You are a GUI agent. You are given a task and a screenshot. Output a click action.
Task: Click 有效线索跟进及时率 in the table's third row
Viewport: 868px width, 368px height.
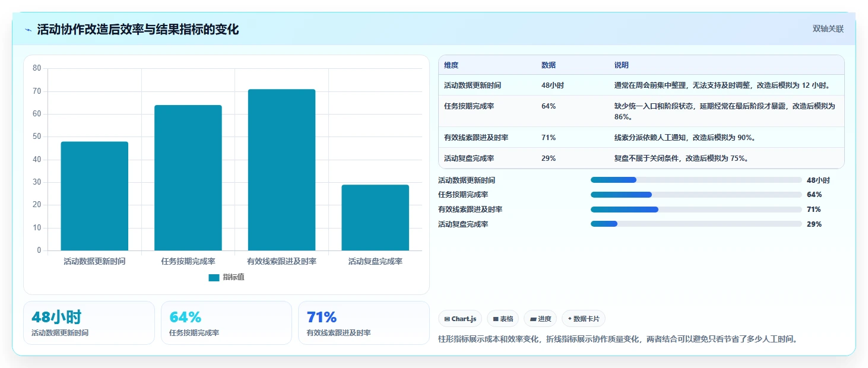pyautogui.click(x=476, y=138)
